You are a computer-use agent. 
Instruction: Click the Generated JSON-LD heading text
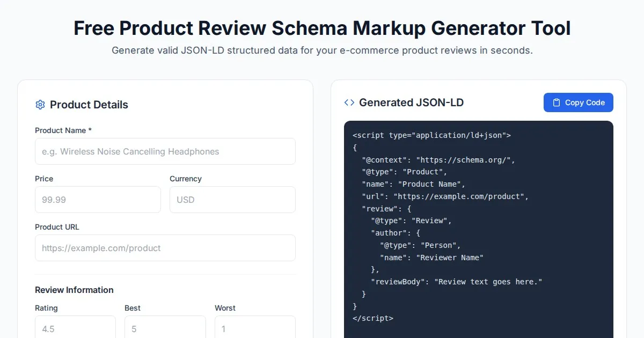[411, 102]
